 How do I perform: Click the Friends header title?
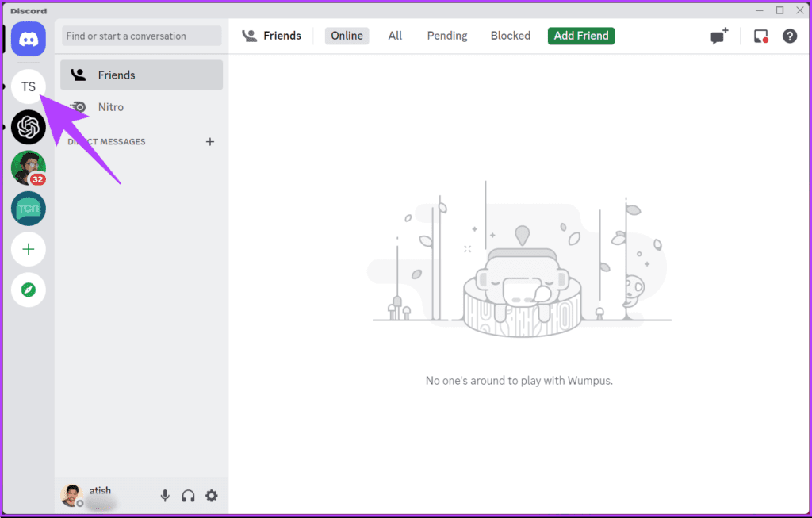pos(282,36)
